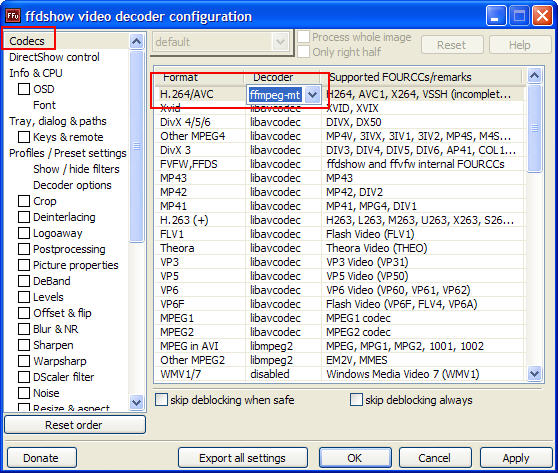Click the disabled decoder for WMV1/7

[270, 374]
